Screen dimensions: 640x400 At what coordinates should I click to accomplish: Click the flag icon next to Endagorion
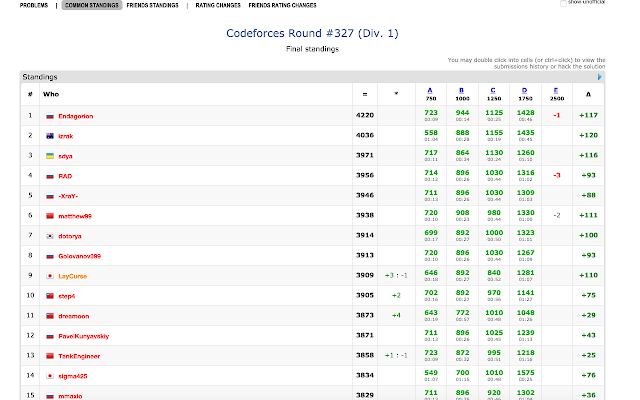click(50, 116)
